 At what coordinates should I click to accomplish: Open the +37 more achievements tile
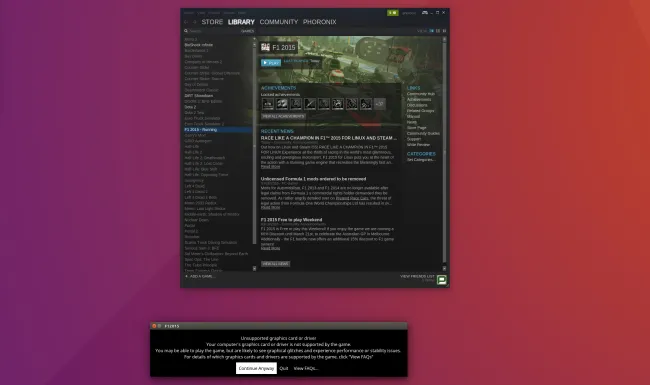click(380, 104)
